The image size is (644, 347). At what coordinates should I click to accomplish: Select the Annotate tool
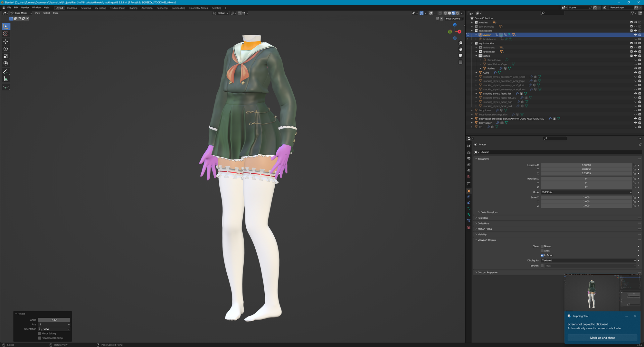point(6,71)
